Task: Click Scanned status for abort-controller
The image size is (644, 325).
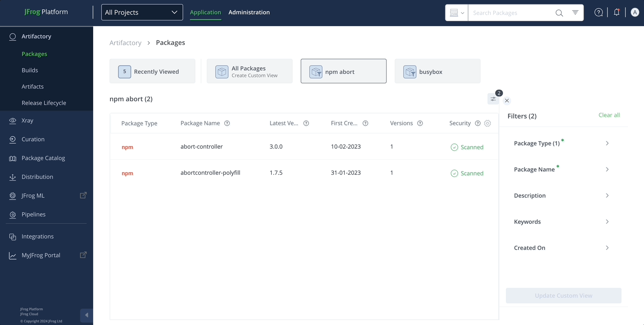Action: point(467,147)
